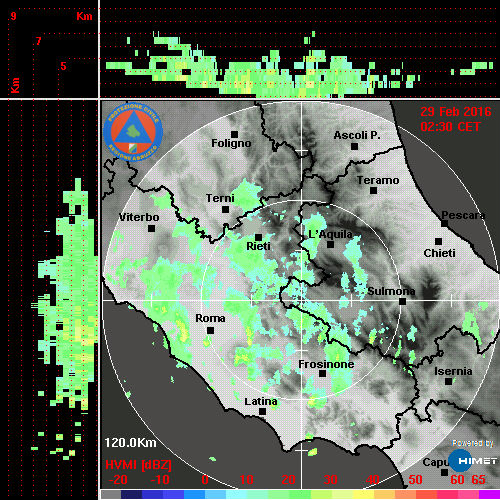Click the gray swatch on the color bar

(x=111, y=494)
